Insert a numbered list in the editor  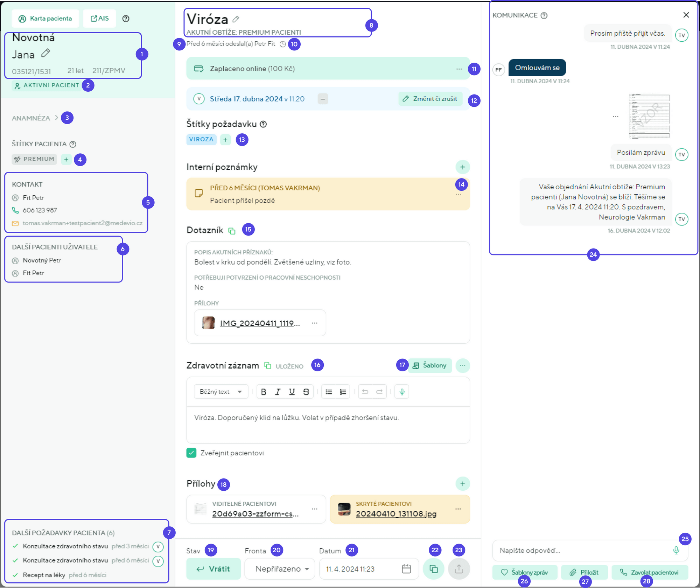[x=343, y=392]
